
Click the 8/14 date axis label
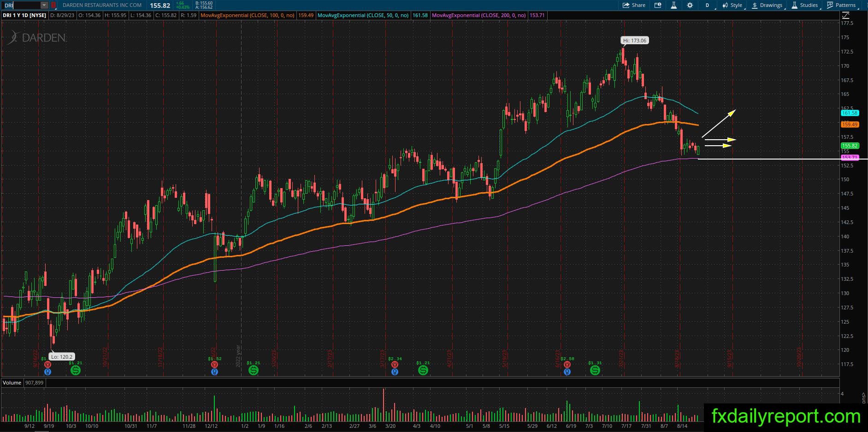click(682, 426)
